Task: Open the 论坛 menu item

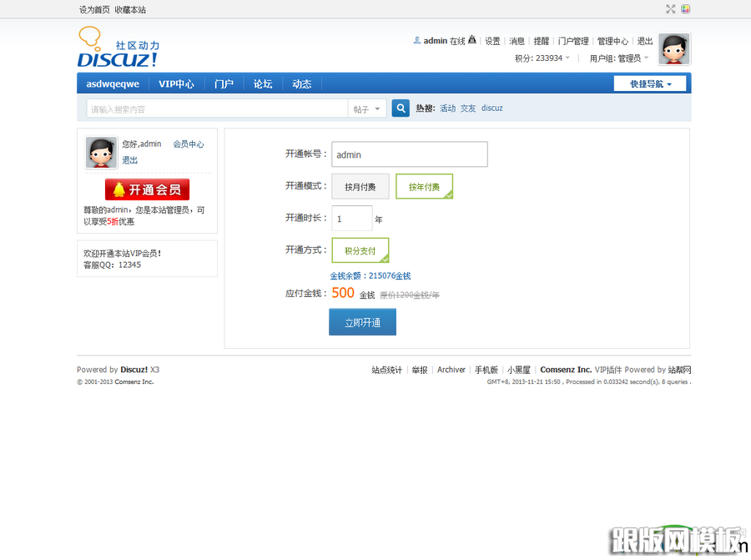Action: 262,83
